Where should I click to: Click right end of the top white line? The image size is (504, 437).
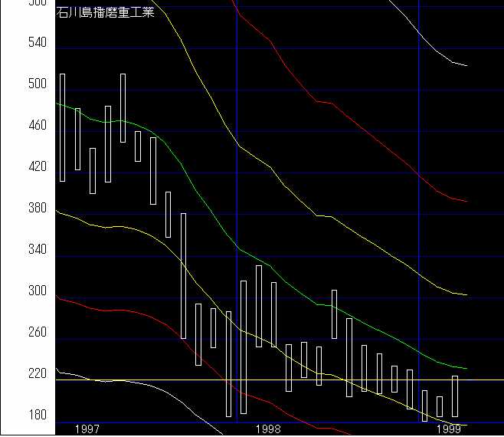[x=466, y=65]
